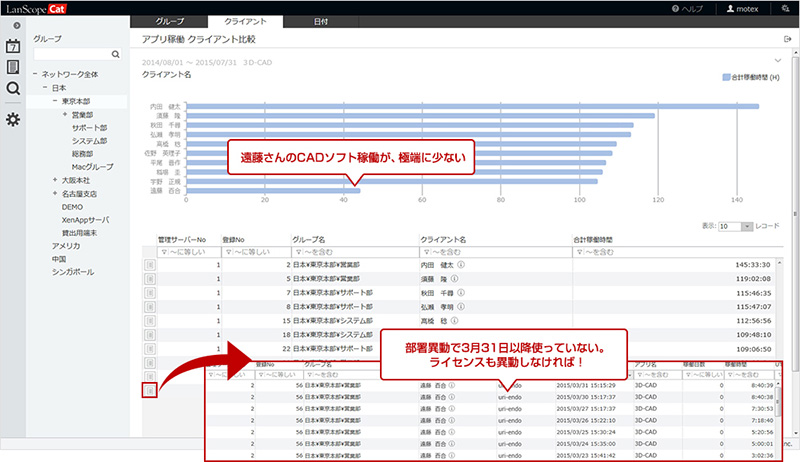Click the 内田 健太 bar in the chart
800x462 pixels.
point(472,107)
